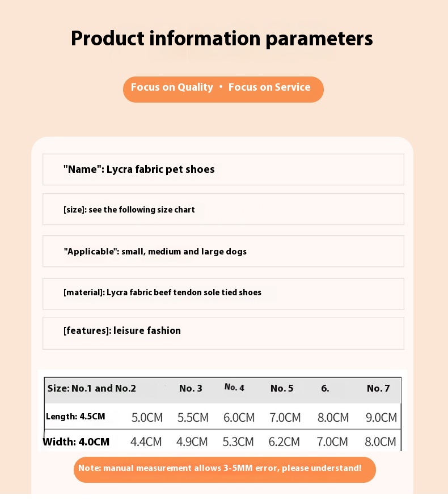Select the Applicable dogs row
The height and width of the screenshot is (501, 448).
pyautogui.click(x=223, y=252)
